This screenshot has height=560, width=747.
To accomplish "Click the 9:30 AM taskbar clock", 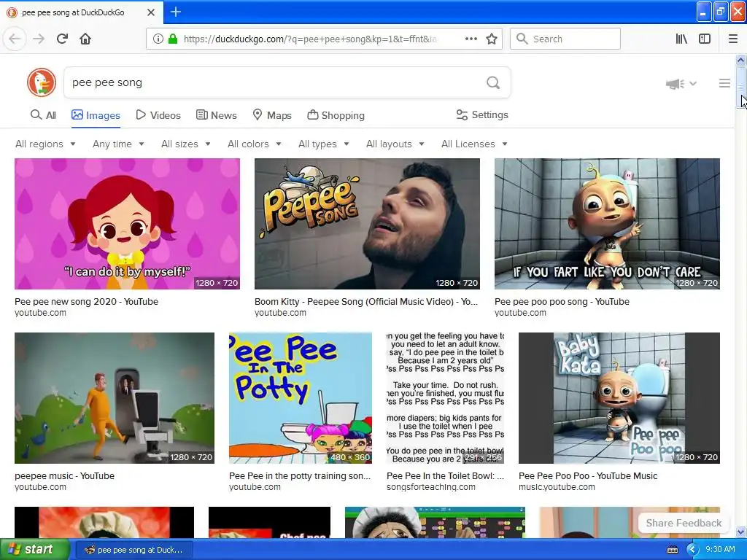I will pos(720,550).
